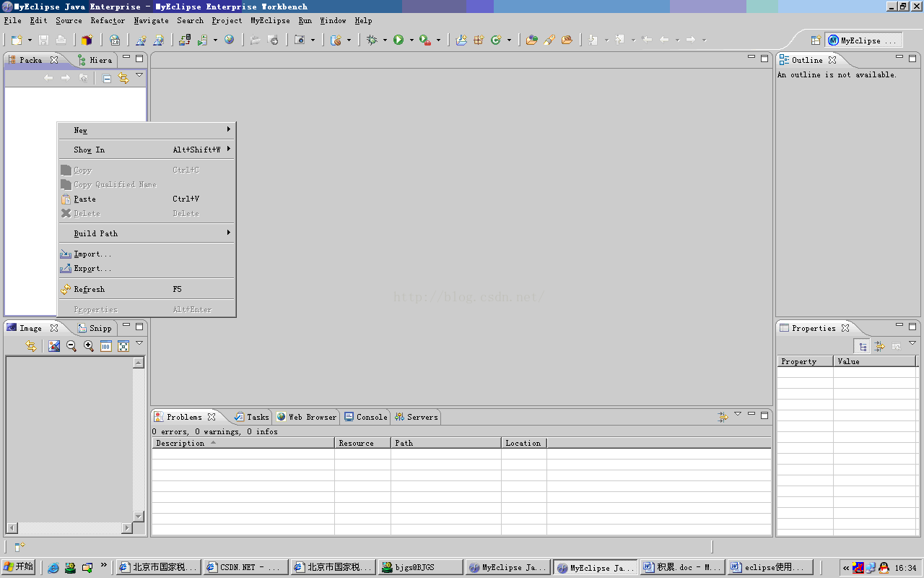Click the Property column header
Viewport: 924px width, 578px height.
(x=806, y=361)
